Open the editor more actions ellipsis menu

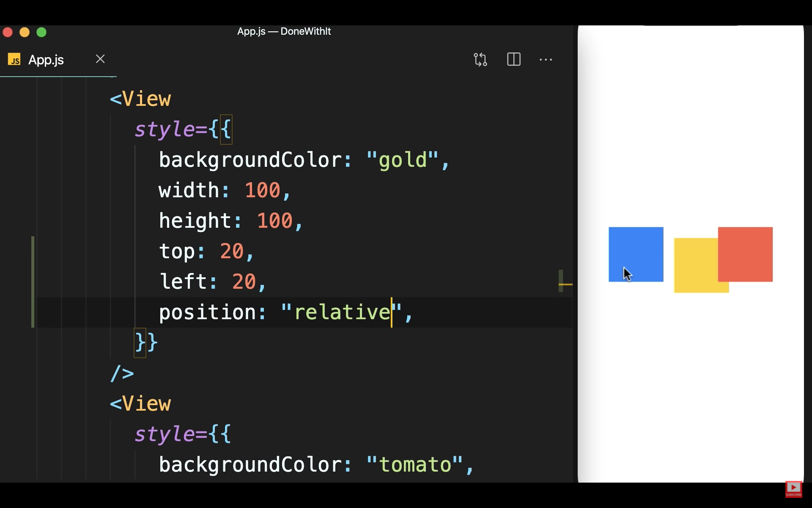point(546,60)
